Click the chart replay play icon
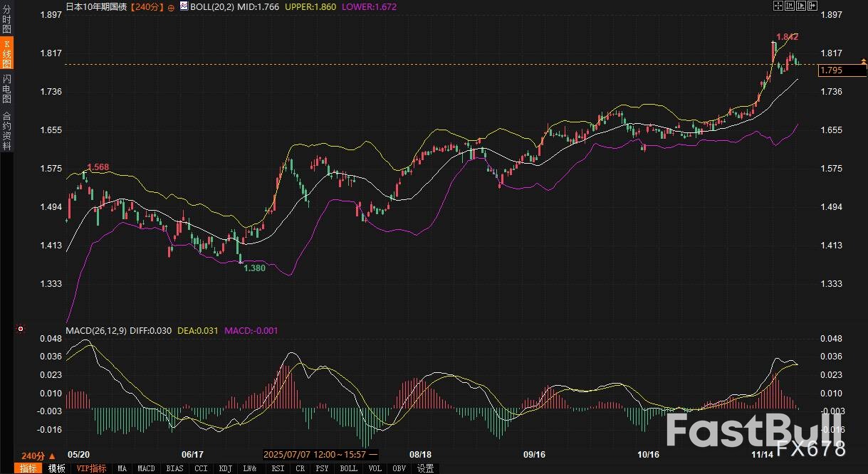The width and height of the screenshot is (868, 474). tap(801, 6)
